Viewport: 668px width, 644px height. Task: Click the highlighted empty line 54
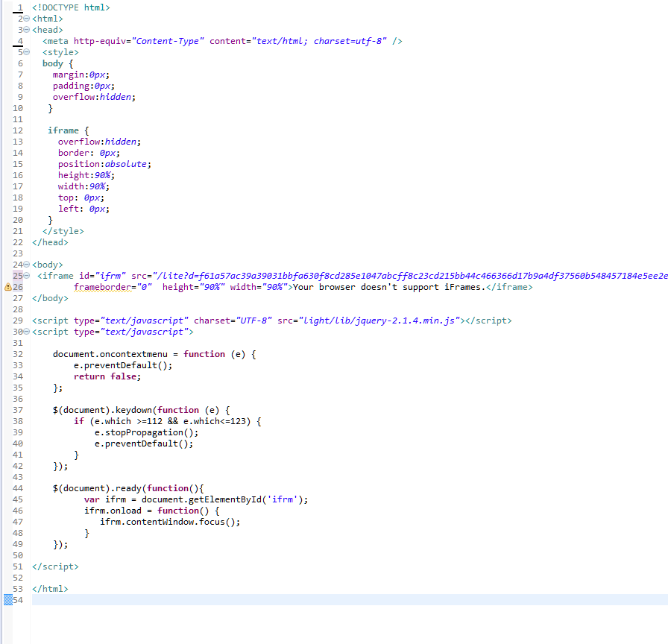[350, 600]
